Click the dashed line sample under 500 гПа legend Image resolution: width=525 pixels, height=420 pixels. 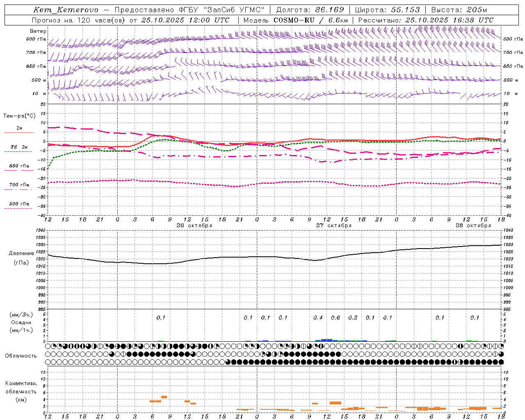pos(18,208)
